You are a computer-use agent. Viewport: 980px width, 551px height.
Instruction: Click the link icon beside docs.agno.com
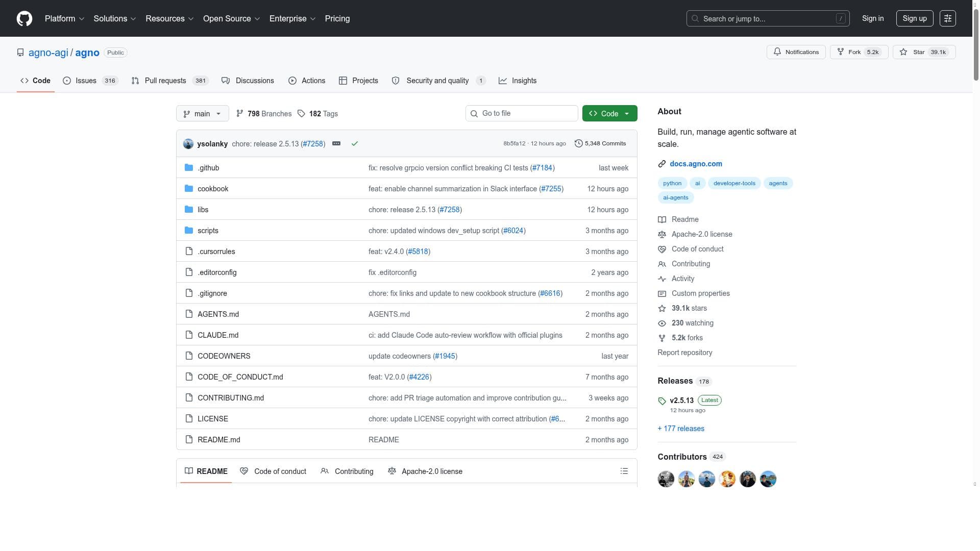tap(662, 164)
